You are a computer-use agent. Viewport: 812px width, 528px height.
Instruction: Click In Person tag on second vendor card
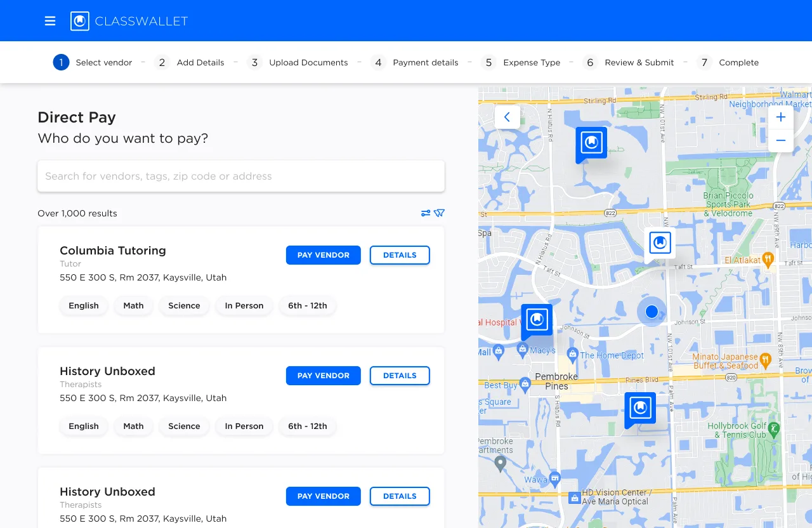(x=244, y=426)
